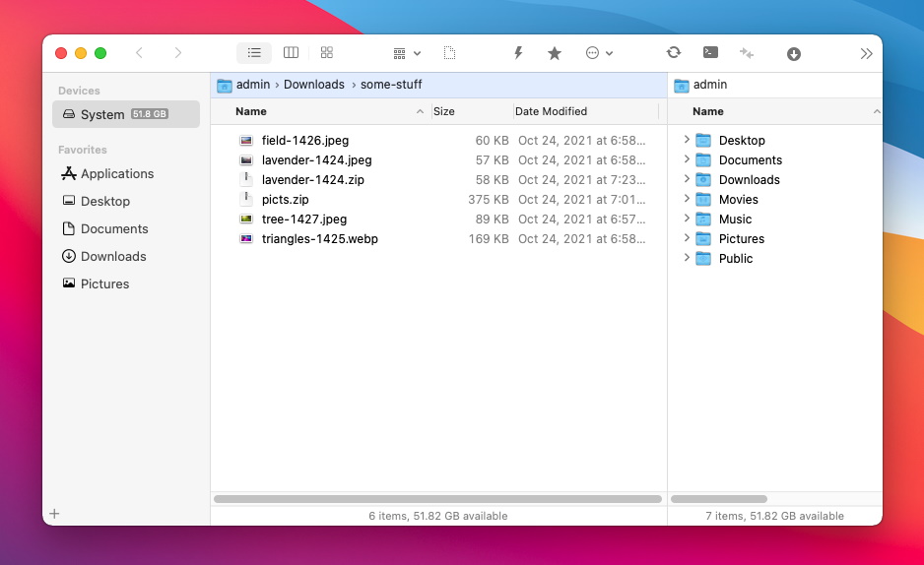Show more toolbar items with double chevron
Viewport: 924px width, 565px height.
pos(866,53)
